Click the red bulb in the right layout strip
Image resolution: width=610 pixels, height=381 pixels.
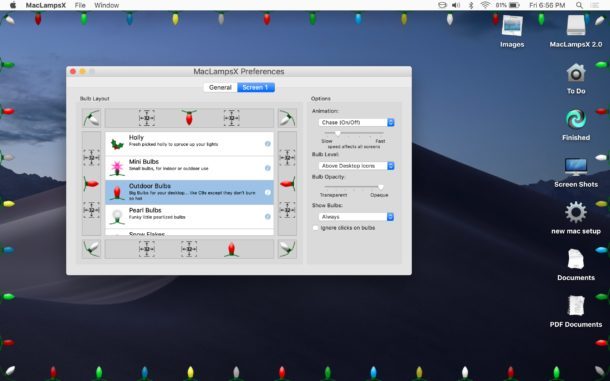[x=287, y=183]
